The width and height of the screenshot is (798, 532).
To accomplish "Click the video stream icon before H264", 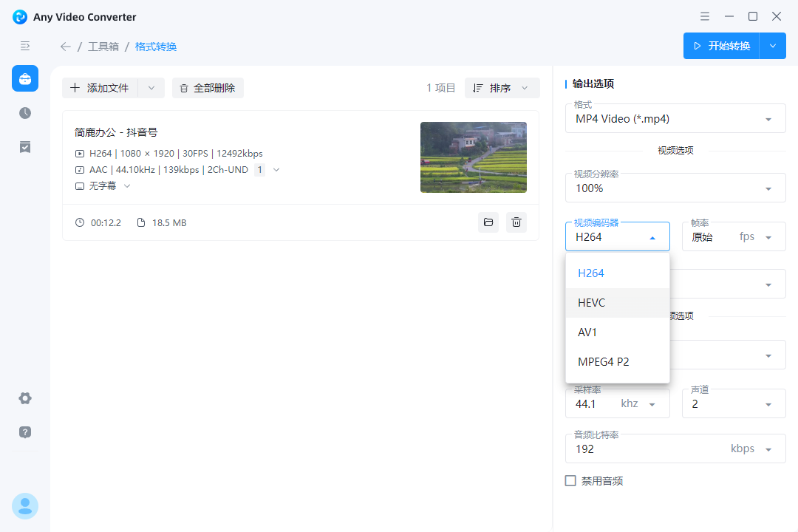I will coord(79,153).
